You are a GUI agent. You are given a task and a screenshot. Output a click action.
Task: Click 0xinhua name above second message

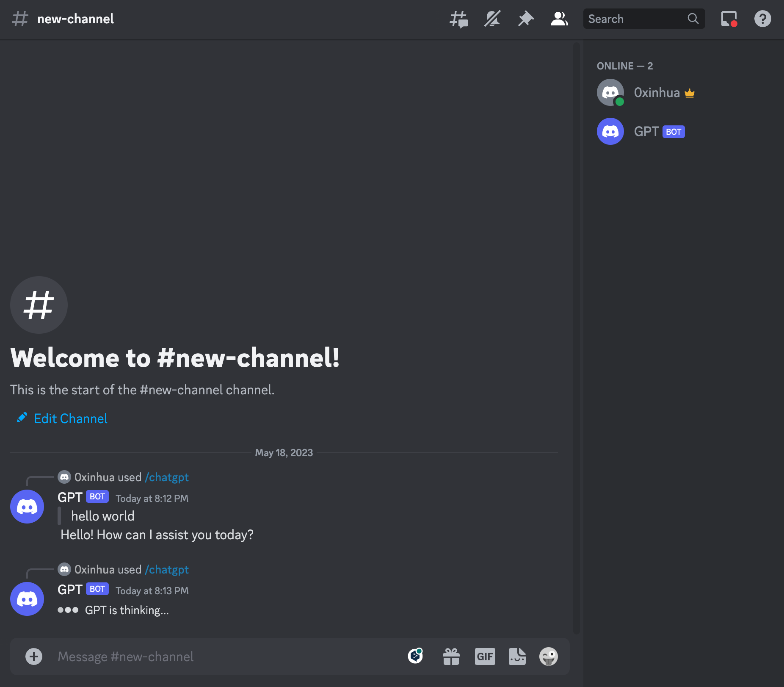pyautogui.click(x=94, y=570)
